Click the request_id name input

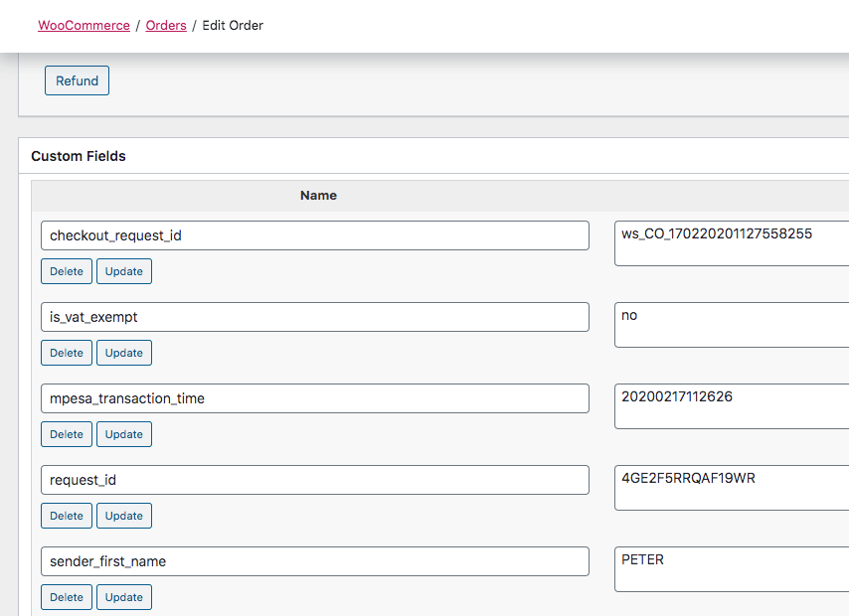coord(314,480)
